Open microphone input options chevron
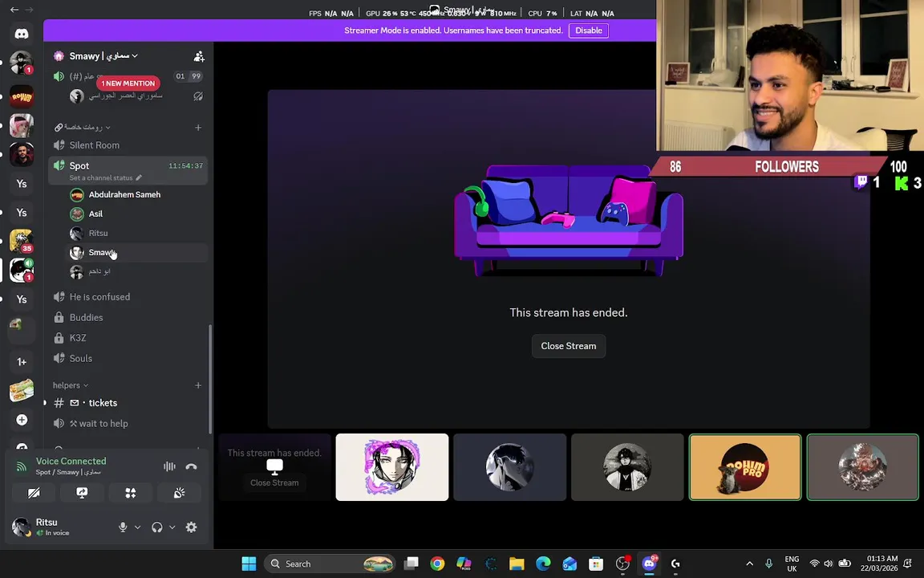 click(137, 527)
